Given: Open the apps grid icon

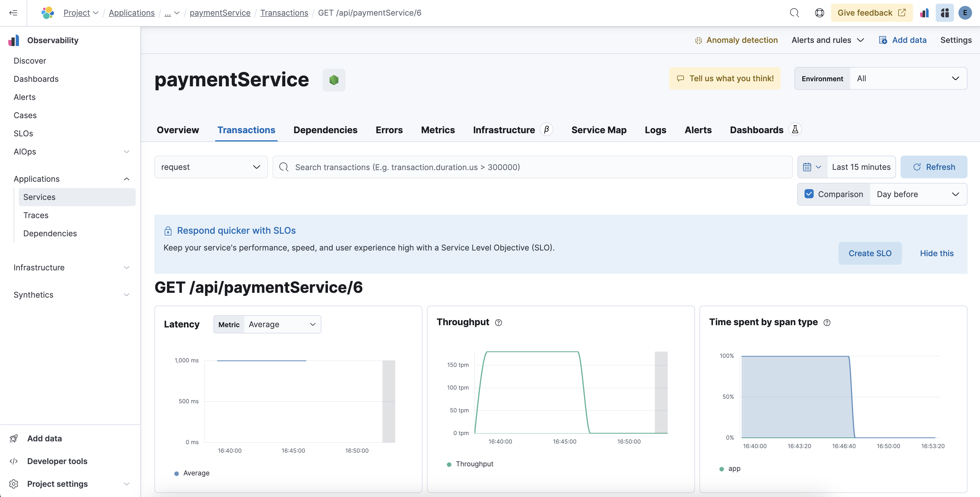Looking at the screenshot, I should (945, 13).
